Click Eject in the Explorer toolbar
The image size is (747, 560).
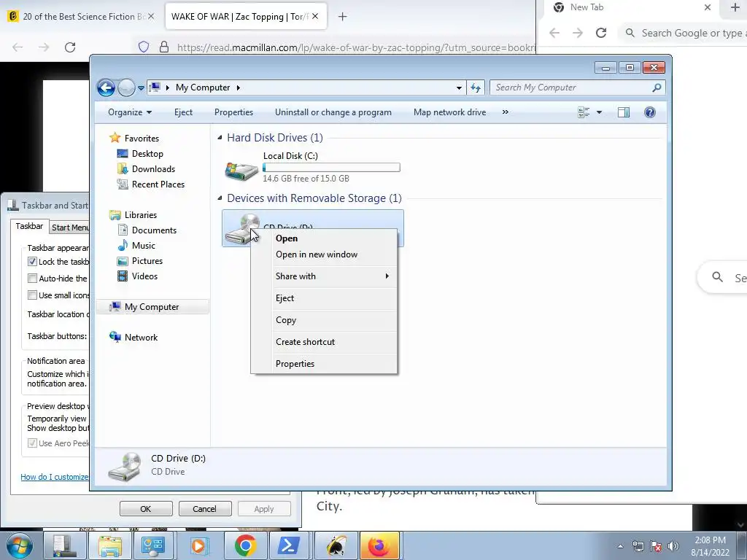tap(183, 112)
